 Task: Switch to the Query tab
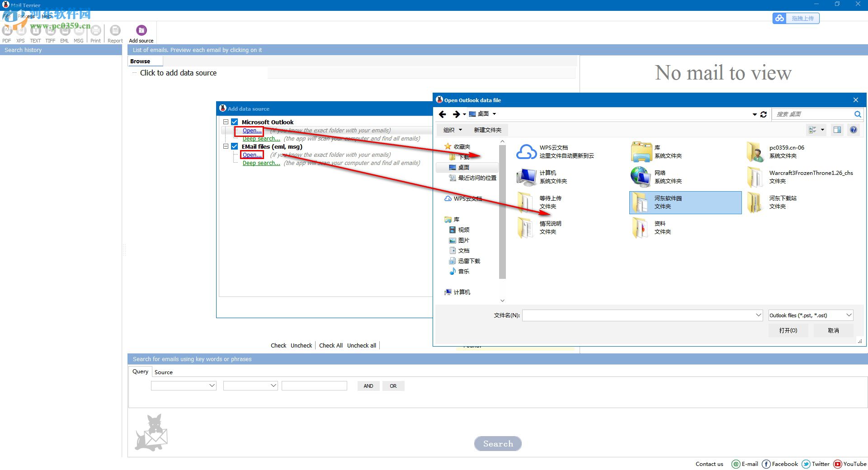click(x=140, y=371)
